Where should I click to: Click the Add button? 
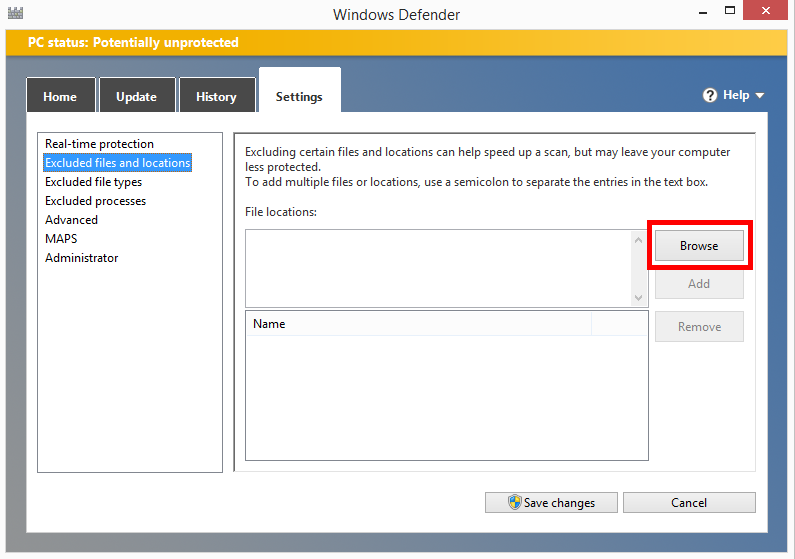699,284
